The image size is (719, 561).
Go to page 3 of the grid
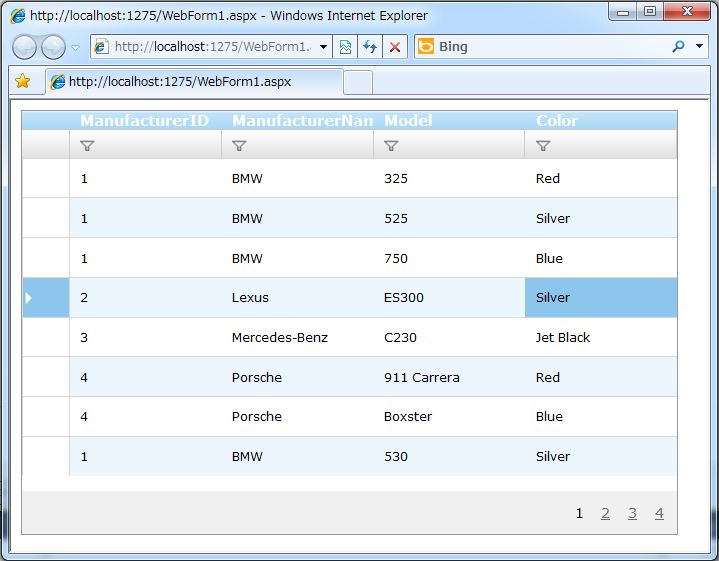[632, 513]
